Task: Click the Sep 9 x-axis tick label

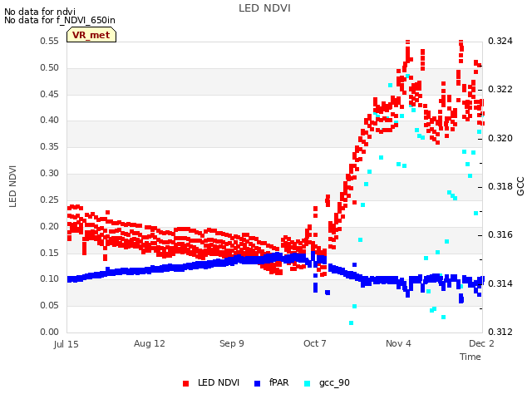Action: 232,344
